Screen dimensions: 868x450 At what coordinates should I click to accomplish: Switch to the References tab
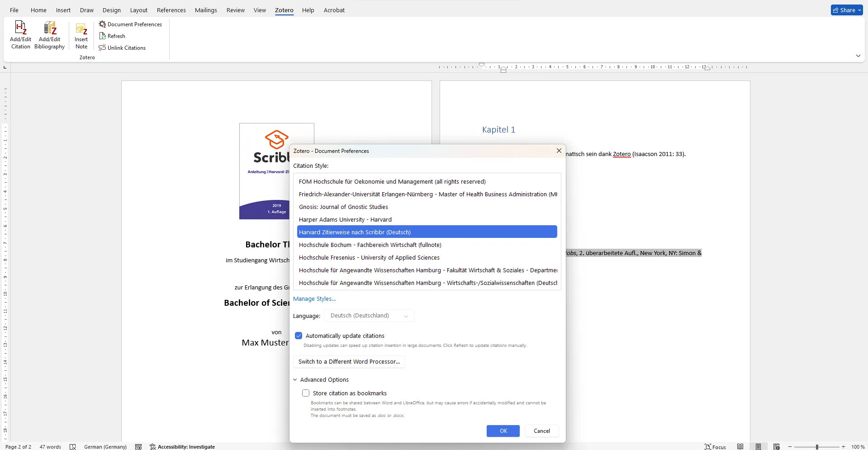[171, 10]
